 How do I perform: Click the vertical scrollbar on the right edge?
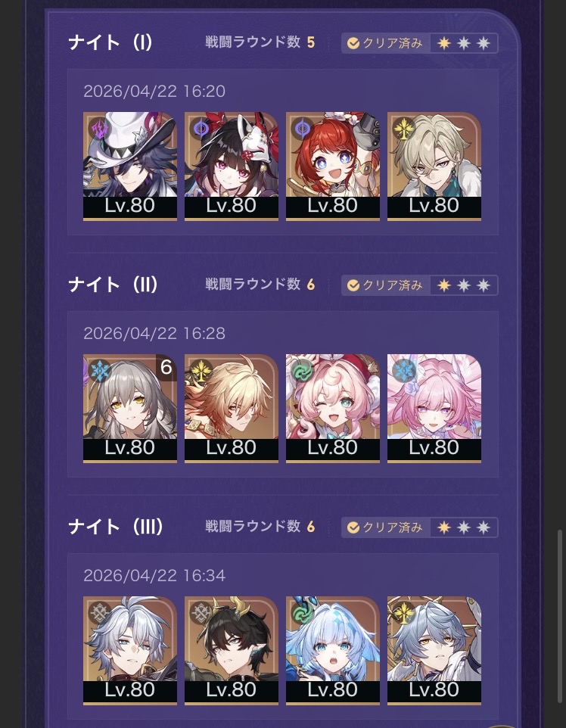[x=560, y=617]
